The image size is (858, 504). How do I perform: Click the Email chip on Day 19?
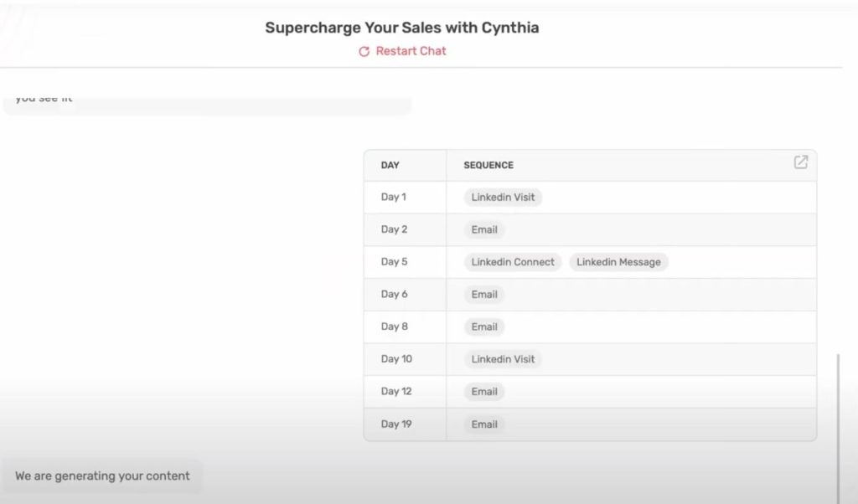pyautogui.click(x=484, y=424)
